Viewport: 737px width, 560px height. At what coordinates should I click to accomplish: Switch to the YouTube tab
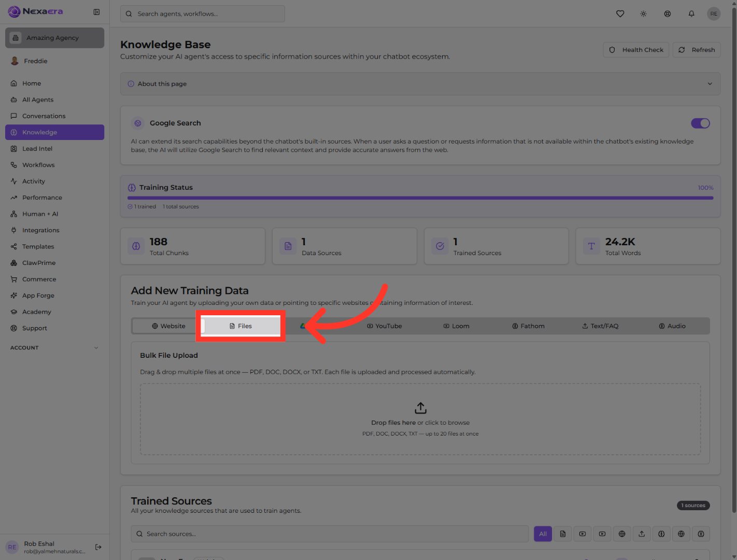coord(385,326)
